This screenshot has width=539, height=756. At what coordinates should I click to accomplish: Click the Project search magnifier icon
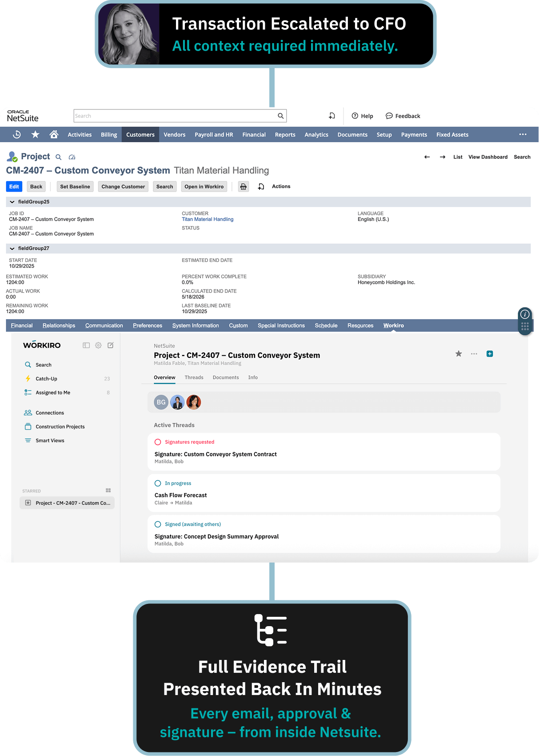[x=58, y=157]
